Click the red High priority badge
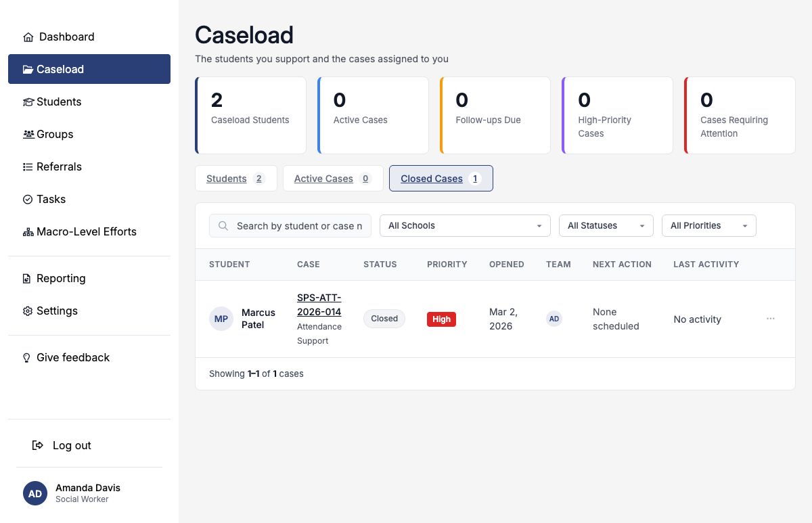812x523 pixels. point(441,319)
